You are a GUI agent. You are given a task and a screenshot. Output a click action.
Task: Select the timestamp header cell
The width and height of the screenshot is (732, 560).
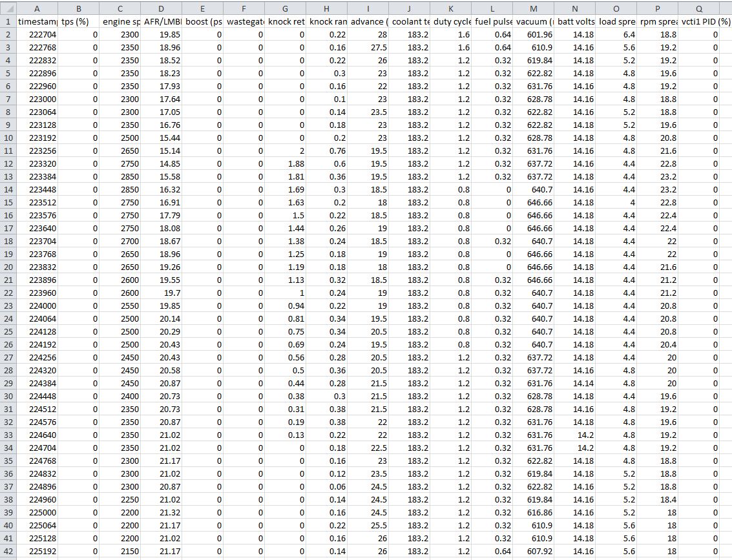pyautogui.click(x=37, y=21)
